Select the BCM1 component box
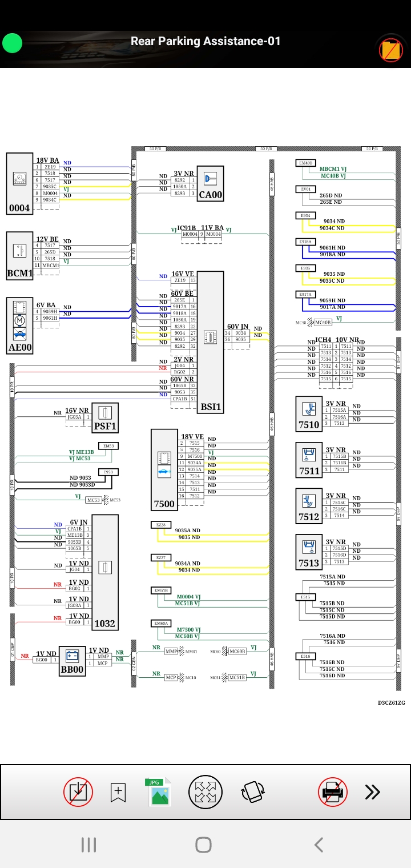 (x=19, y=256)
